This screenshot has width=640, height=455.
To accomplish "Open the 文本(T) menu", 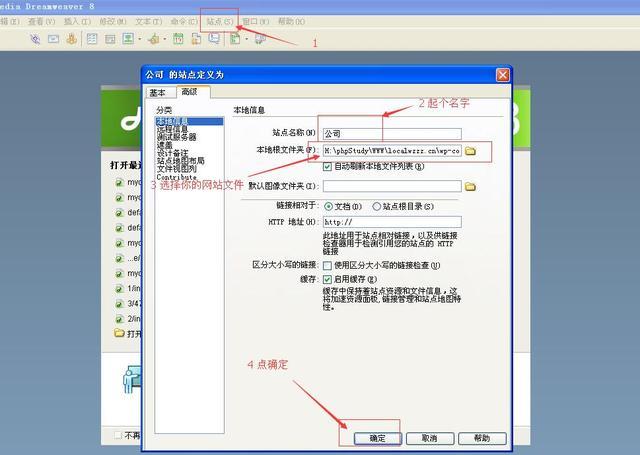I will (x=149, y=21).
